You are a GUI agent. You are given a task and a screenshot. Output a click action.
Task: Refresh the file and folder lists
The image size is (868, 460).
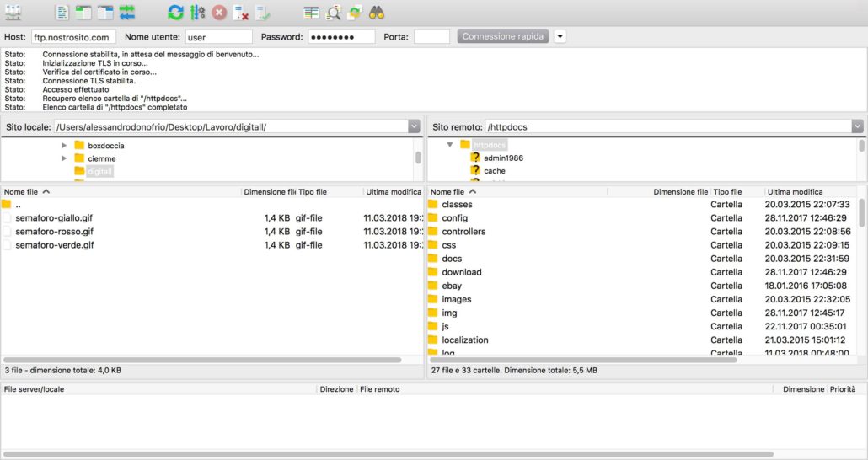coord(175,12)
